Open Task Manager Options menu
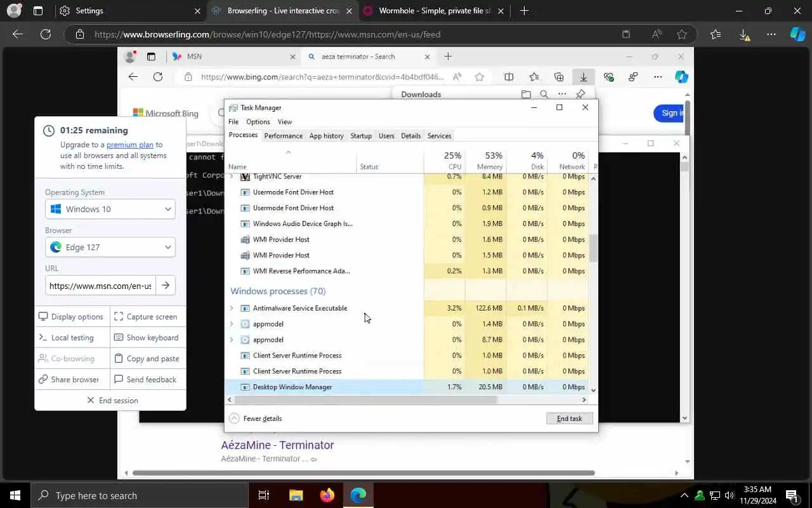 click(258, 122)
